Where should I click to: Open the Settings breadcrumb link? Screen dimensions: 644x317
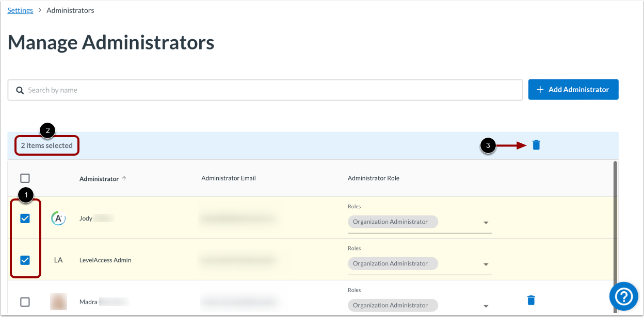[x=20, y=10]
